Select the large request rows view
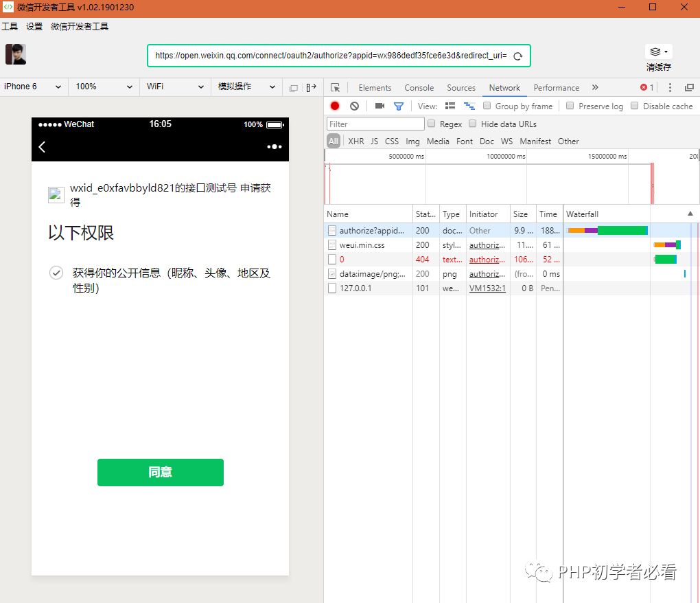 point(450,106)
